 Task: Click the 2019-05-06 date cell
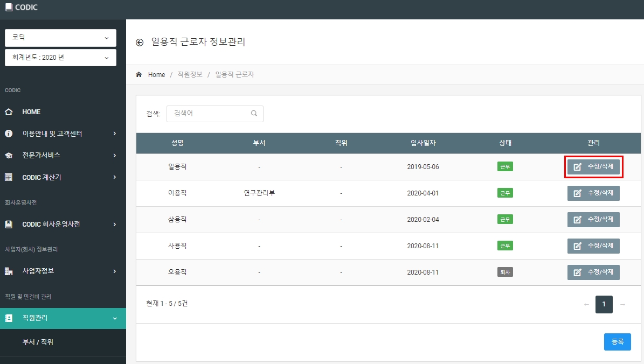423,167
